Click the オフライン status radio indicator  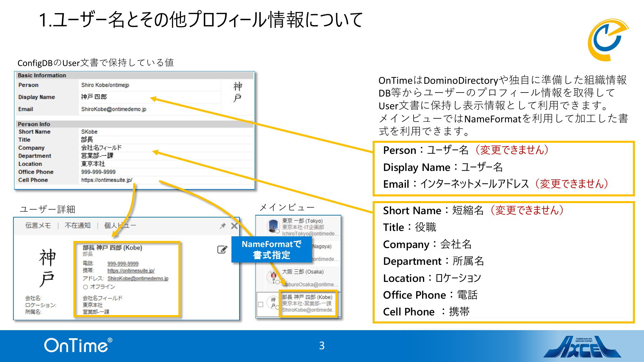click(x=86, y=287)
